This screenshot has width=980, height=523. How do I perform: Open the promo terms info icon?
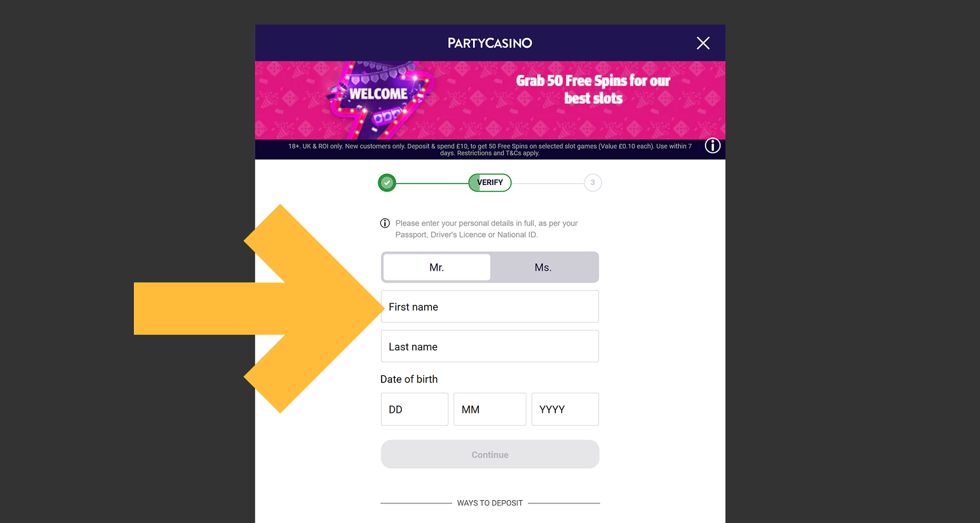[x=712, y=146]
